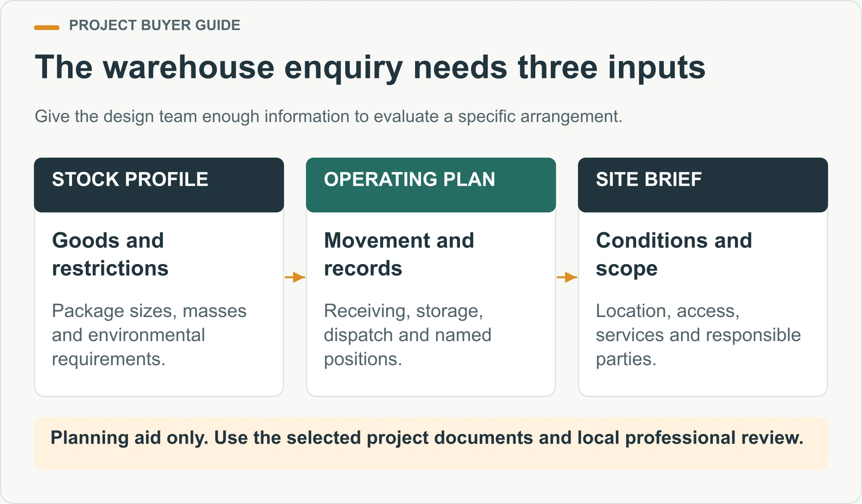
Task: Click the PROJECT BUYER GUIDE label
Action: [x=154, y=25]
